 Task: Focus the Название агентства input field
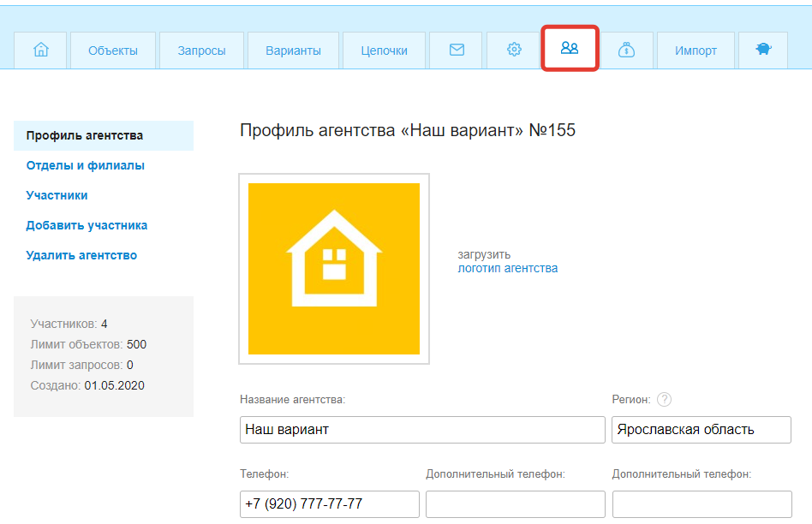click(x=422, y=430)
